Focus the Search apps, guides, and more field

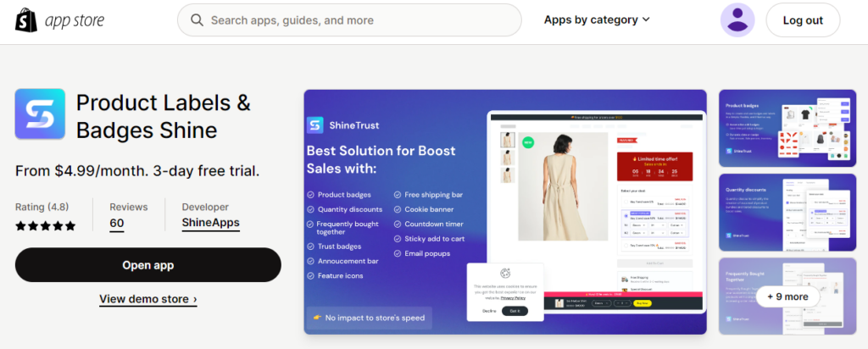(x=349, y=20)
